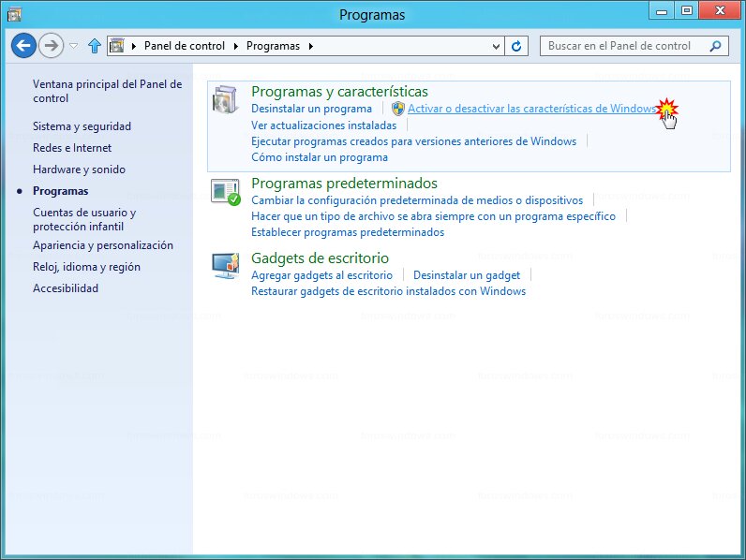Select Programas in the address breadcrumb
Viewport: 746px width, 560px height.
pyautogui.click(x=273, y=46)
